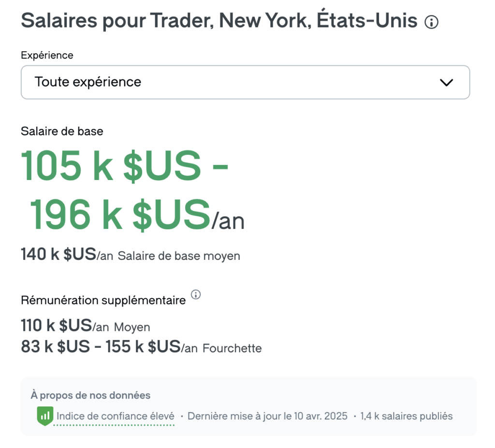495x448 pixels.
Task: Click the green confidence shield icon
Action: coord(45,416)
